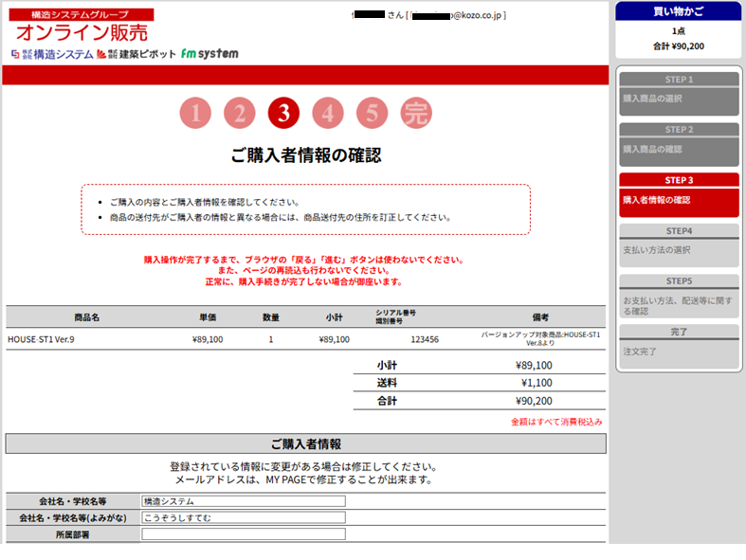Select STEP5 お支払い方法、配送等 sidebar item
Screen dimensions: 746x560
(678, 297)
